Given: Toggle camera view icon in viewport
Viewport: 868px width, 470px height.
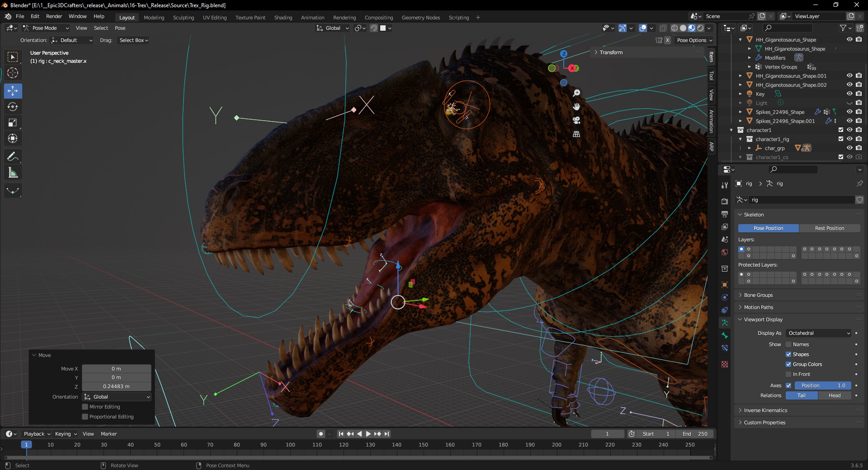Looking at the screenshot, I should click(x=576, y=120).
